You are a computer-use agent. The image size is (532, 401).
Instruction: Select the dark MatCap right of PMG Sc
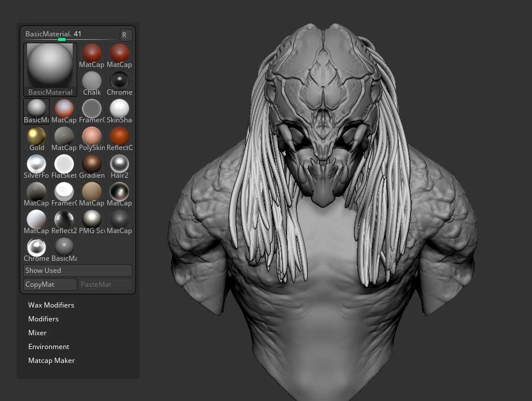click(119, 222)
